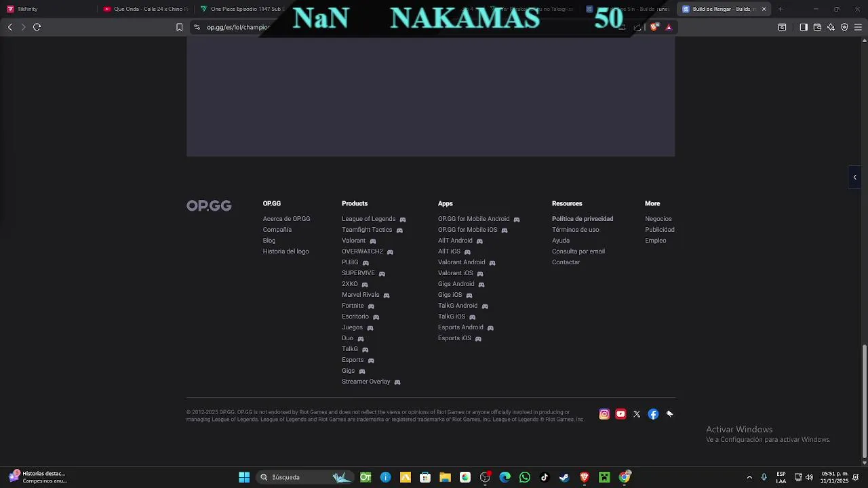Close the Build de Rengar tab
This screenshot has height=488, width=868.
tap(764, 9)
